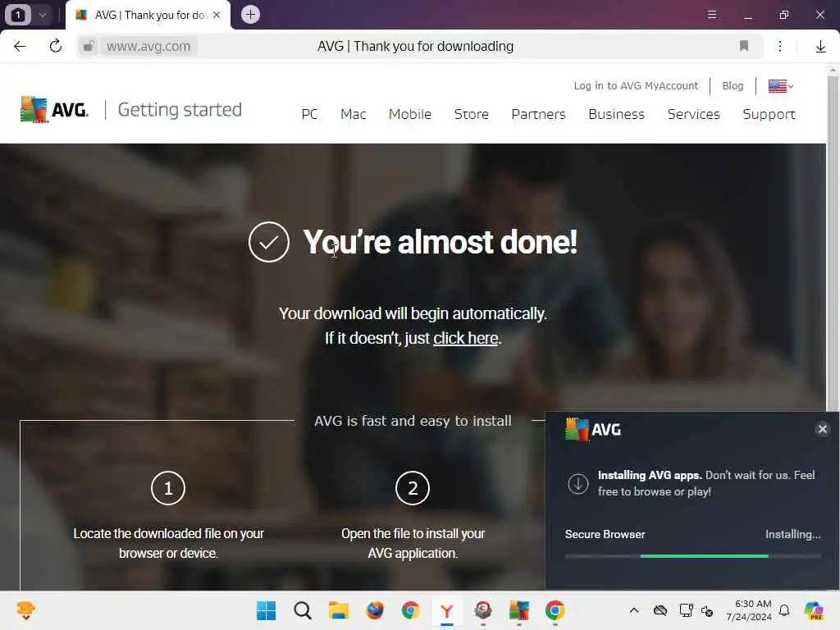Viewport: 840px width, 630px height.
Task: Open the Mac menu item
Action: [x=353, y=114]
